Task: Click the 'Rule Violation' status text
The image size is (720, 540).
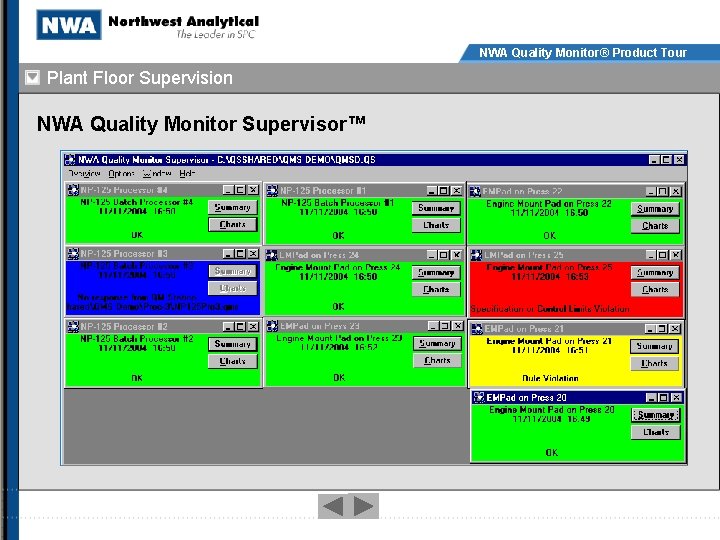Action: click(550, 378)
